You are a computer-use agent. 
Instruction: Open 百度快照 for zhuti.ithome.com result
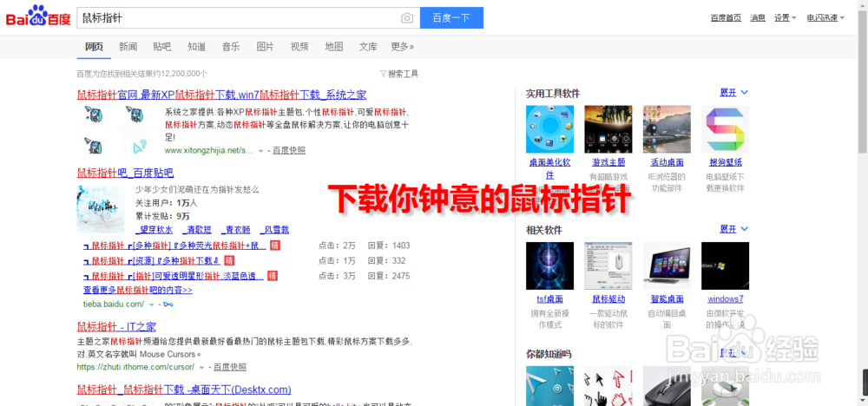(x=230, y=367)
